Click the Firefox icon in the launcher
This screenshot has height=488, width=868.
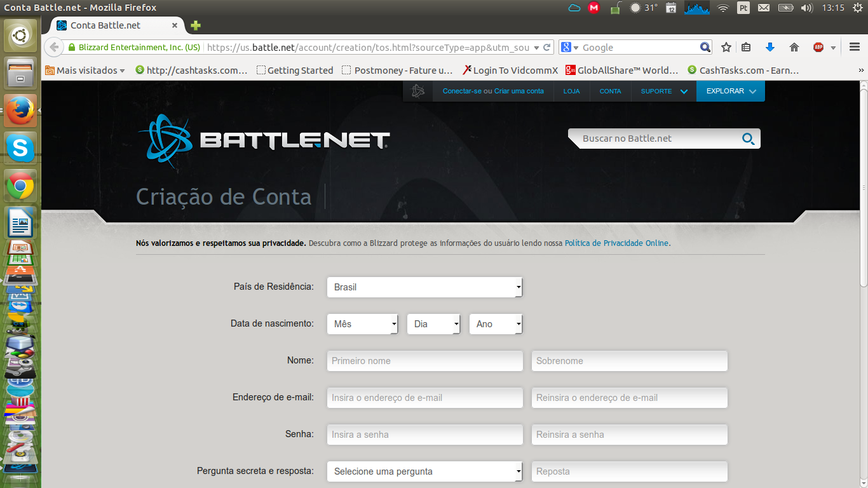[x=21, y=111]
